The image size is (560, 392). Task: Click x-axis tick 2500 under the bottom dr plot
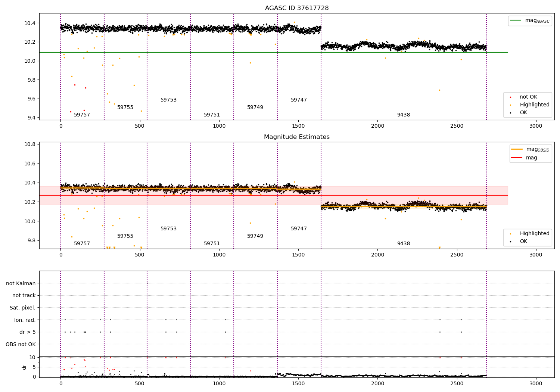pyautogui.click(x=457, y=383)
